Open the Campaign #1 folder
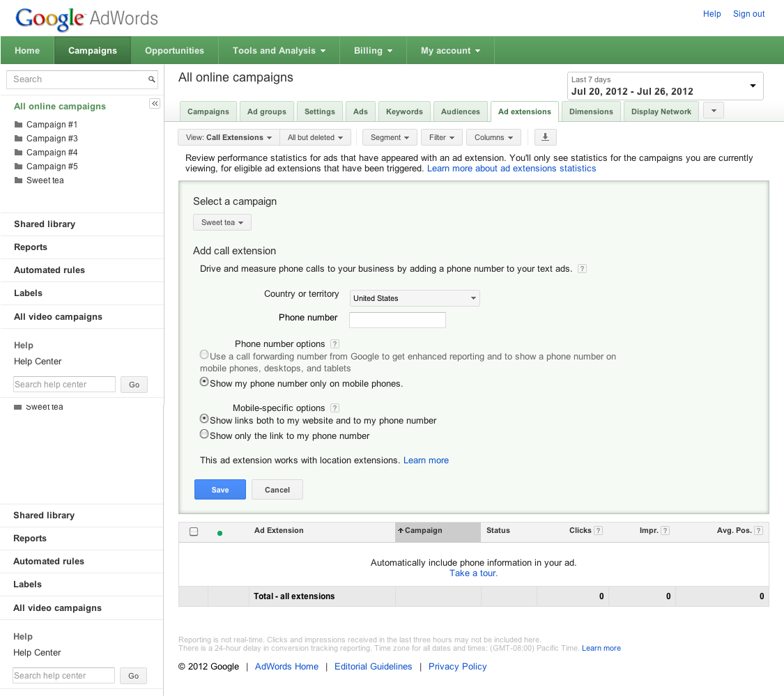Screen dimensions: 784x696 pyautogui.click(x=52, y=125)
